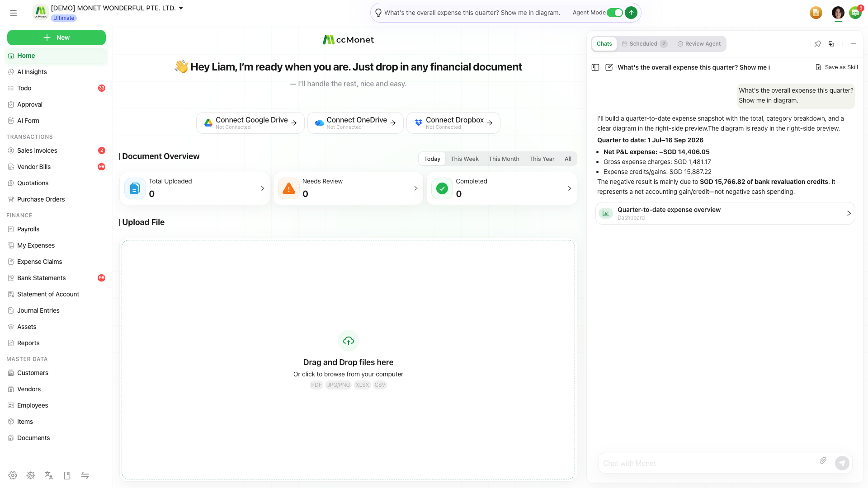Click the cloud upload icon in drop zone

349,341
